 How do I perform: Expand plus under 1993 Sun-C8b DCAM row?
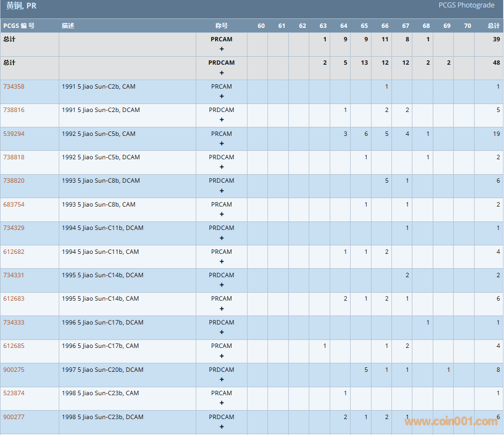point(222,191)
